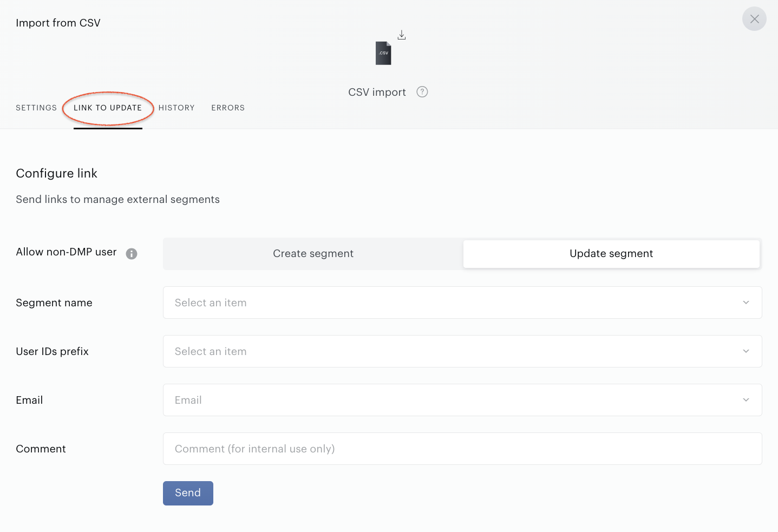The image size is (778, 532).
Task: Click inside the Email field
Action: pos(462,400)
